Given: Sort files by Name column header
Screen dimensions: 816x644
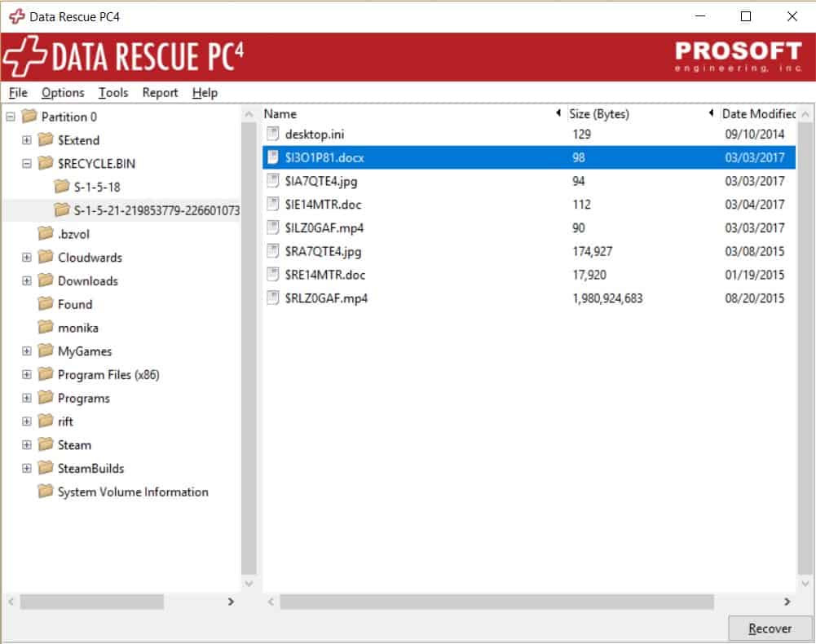Looking at the screenshot, I should [412, 113].
